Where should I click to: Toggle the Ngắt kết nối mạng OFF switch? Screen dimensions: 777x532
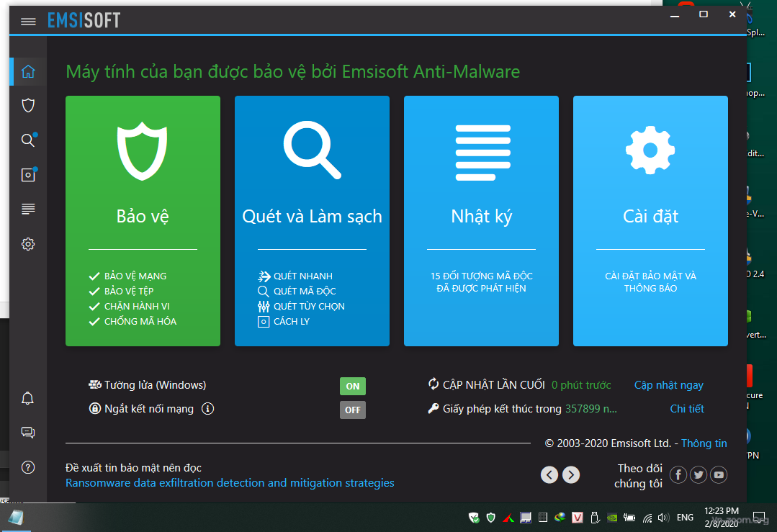pos(353,410)
